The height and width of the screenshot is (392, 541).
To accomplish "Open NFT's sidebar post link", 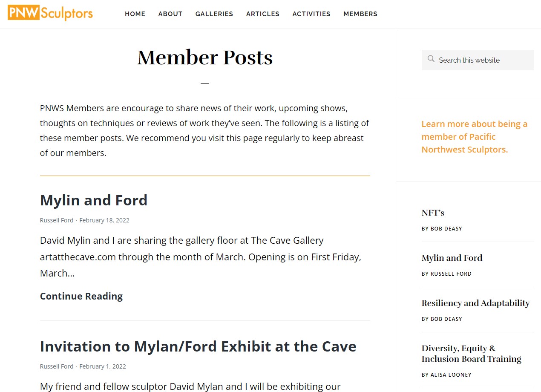I will (x=433, y=213).
